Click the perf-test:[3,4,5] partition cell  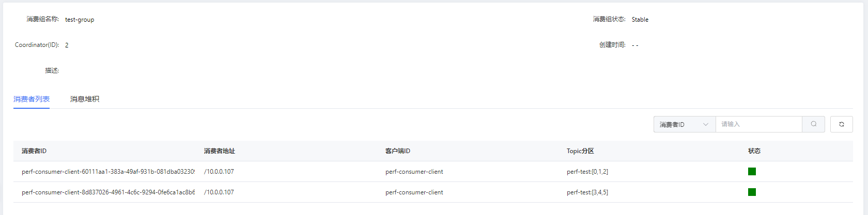coord(587,192)
